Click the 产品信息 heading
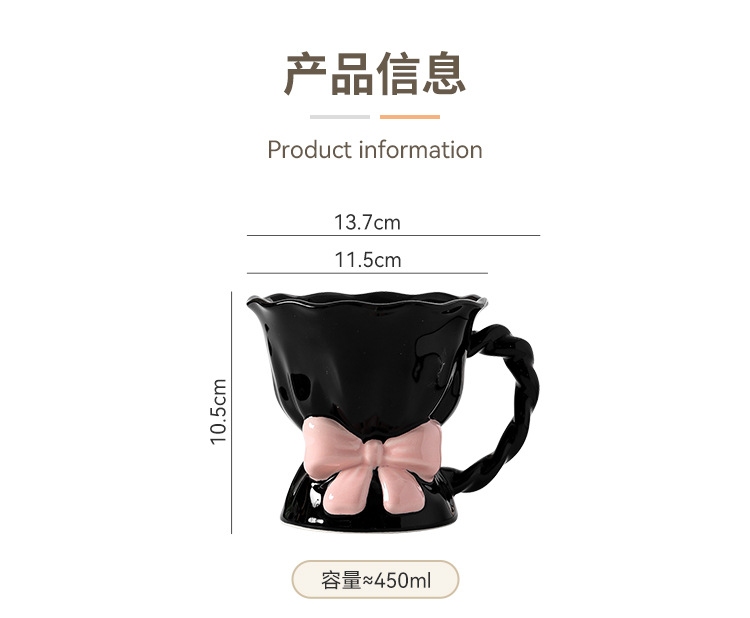Screen dimensions: 750x618 coord(375,74)
